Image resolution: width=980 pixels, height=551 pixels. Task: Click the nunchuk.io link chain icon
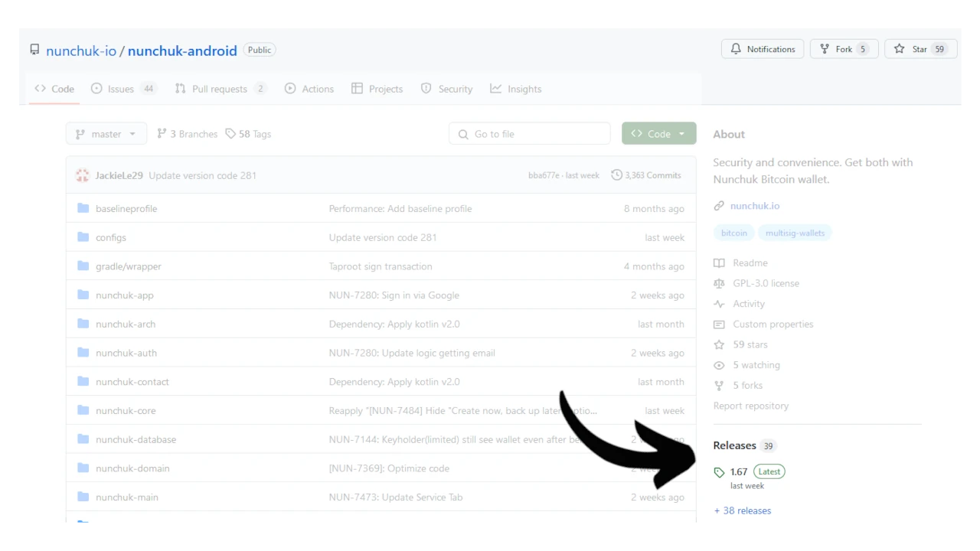pyautogui.click(x=719, y=206)
